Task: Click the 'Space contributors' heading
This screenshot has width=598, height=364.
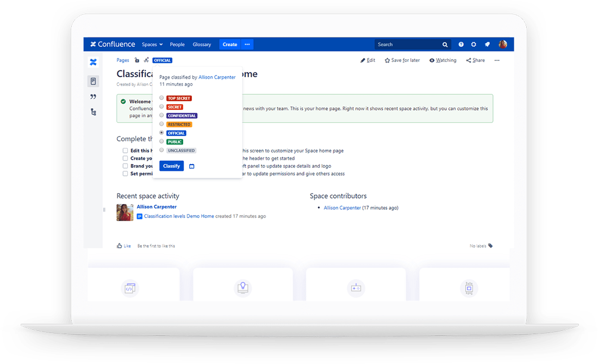Action: 338,196
